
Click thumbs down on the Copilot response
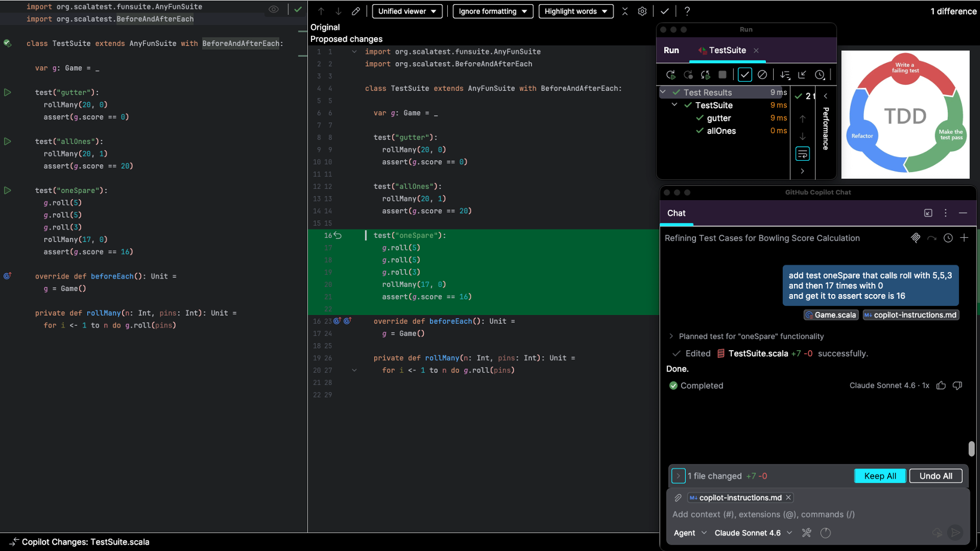957,385
